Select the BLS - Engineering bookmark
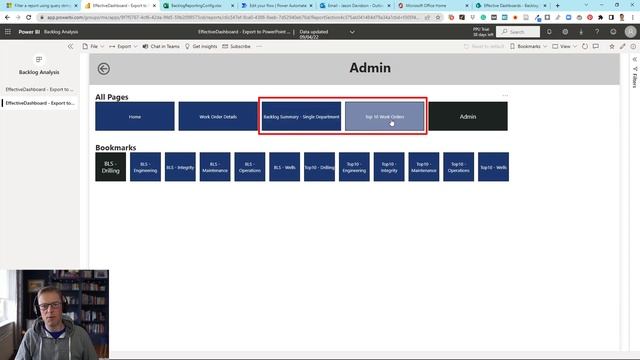The height and width of the screenshot is (360, 640). click(x=145, y=167)
